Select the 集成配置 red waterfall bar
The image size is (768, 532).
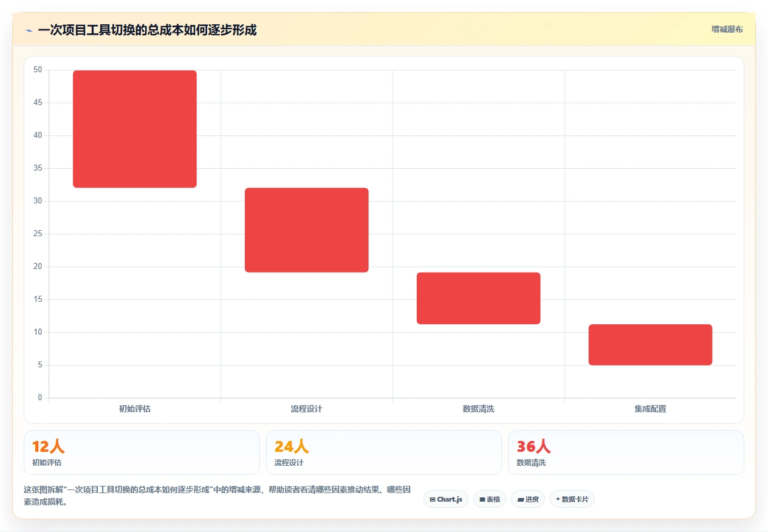click(x=650, y=345)
